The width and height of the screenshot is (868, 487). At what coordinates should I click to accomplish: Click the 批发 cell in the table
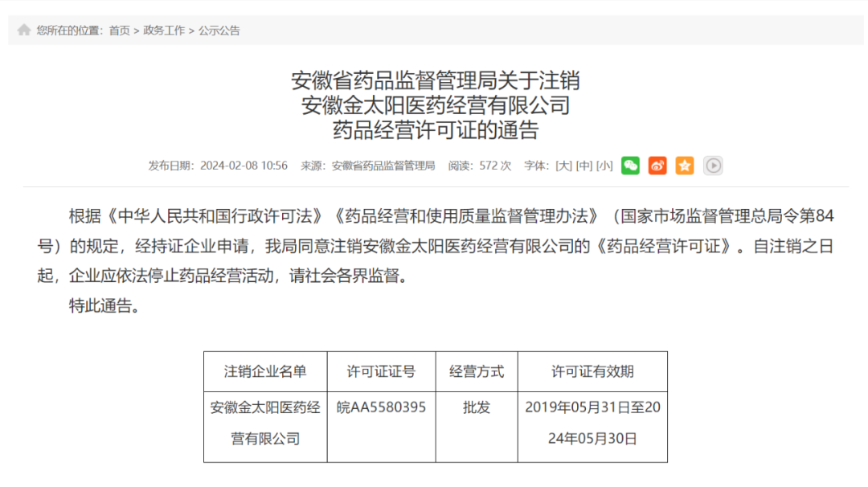(476, 407)
